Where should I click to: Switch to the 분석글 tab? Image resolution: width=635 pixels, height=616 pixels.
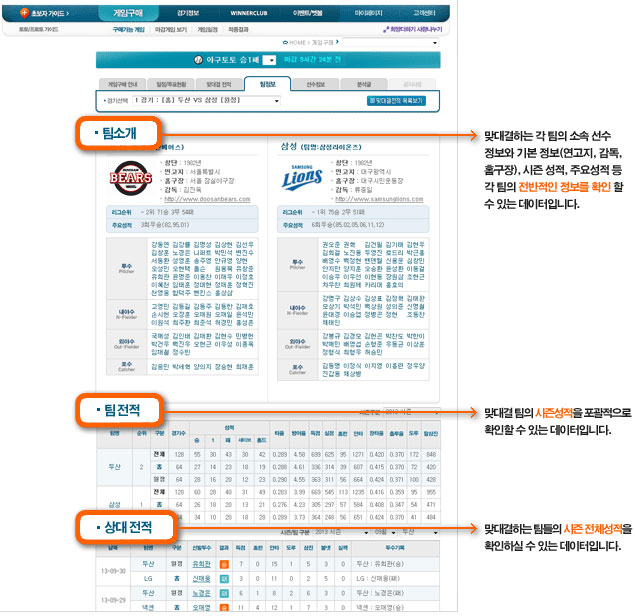364,84
